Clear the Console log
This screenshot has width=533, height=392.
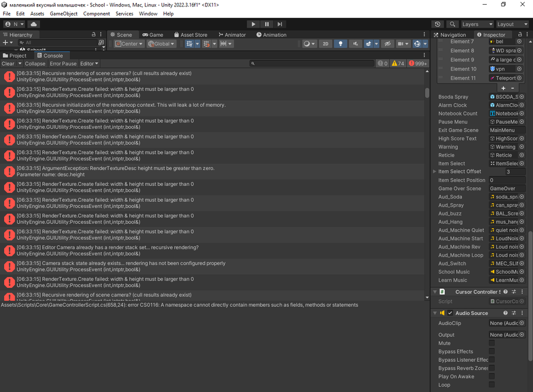pyautogui.click(x=8, y=63)
